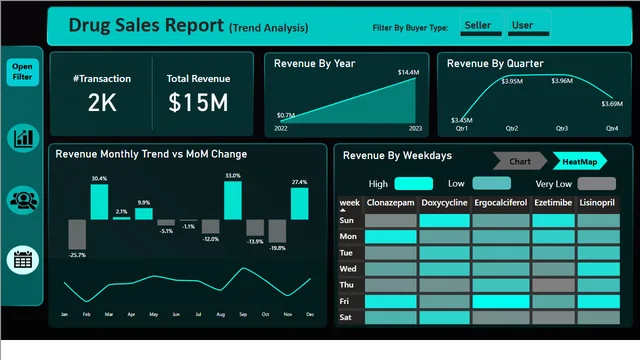
Task: Click the 2K transaction count value
Action: point(102,102)
